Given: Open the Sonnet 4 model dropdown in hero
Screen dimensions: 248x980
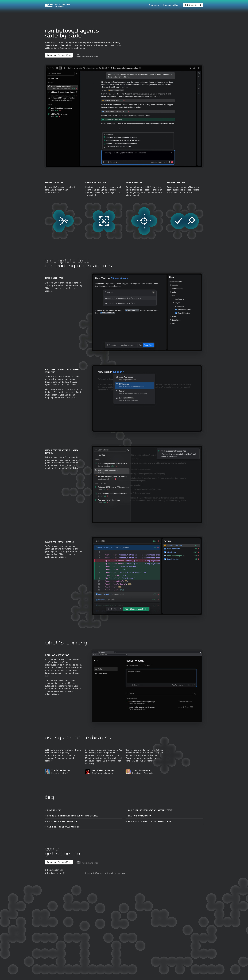Looking at the screenshot, I should [x=113, y=162].
